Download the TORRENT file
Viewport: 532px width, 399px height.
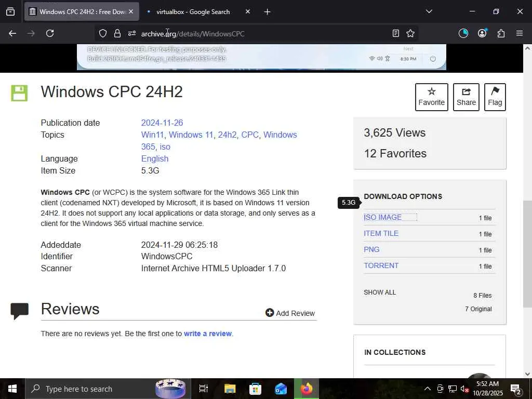point(381,265)
